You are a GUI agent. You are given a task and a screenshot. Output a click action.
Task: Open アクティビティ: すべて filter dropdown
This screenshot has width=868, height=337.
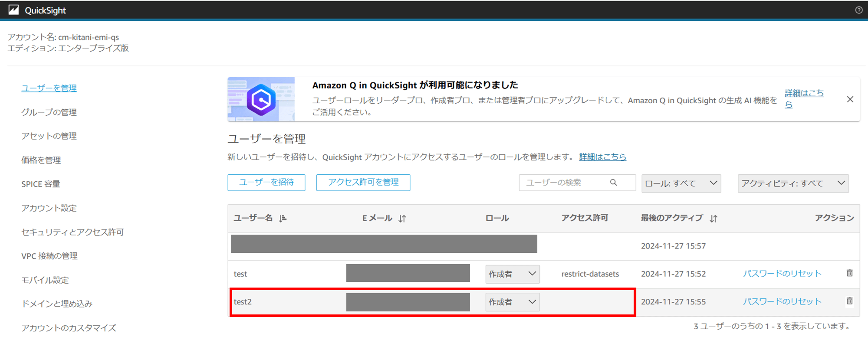pyautogui.click(x=793, y=183)
